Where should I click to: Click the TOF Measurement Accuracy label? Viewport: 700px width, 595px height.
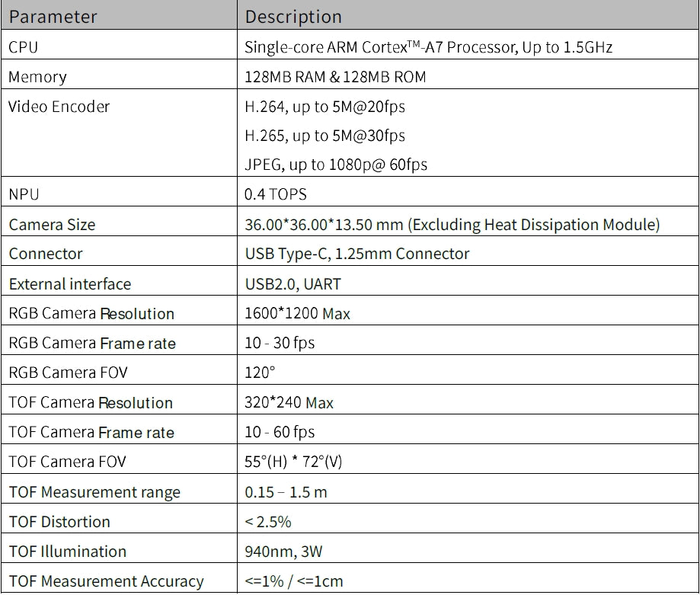coord(106,581)
